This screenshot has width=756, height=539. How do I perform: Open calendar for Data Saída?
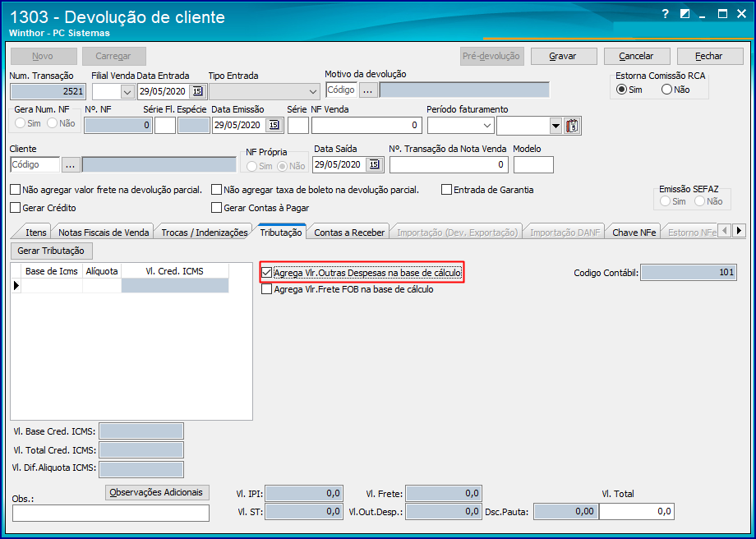(x=374, y=164)
